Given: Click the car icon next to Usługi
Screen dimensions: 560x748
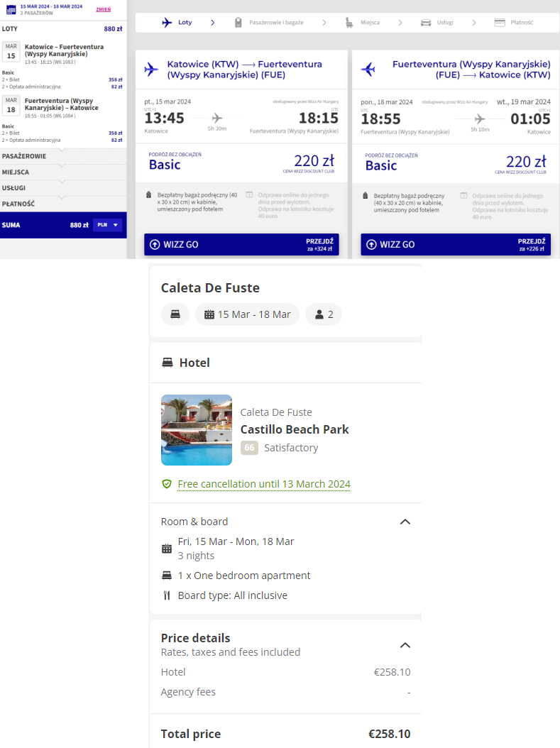Looking at the screenshot, I should (425, 23).
